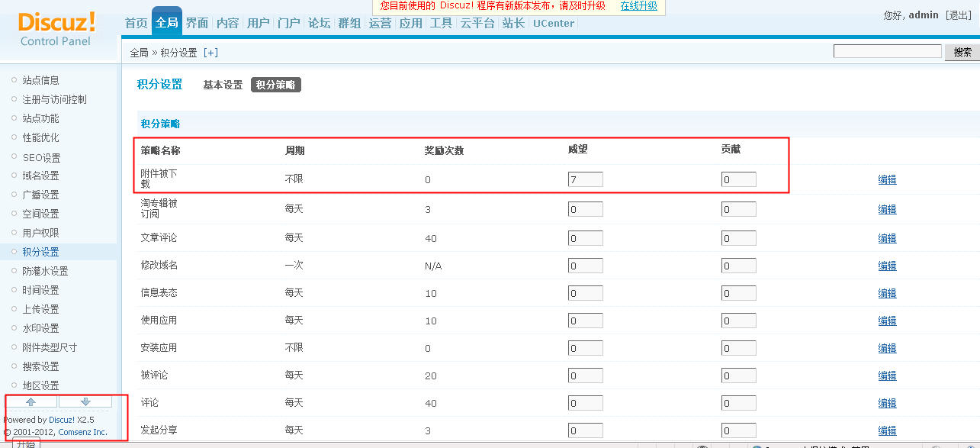Open the 内容 top menu
The width and height of the screenshot is (980, 448).
[227, 23]
